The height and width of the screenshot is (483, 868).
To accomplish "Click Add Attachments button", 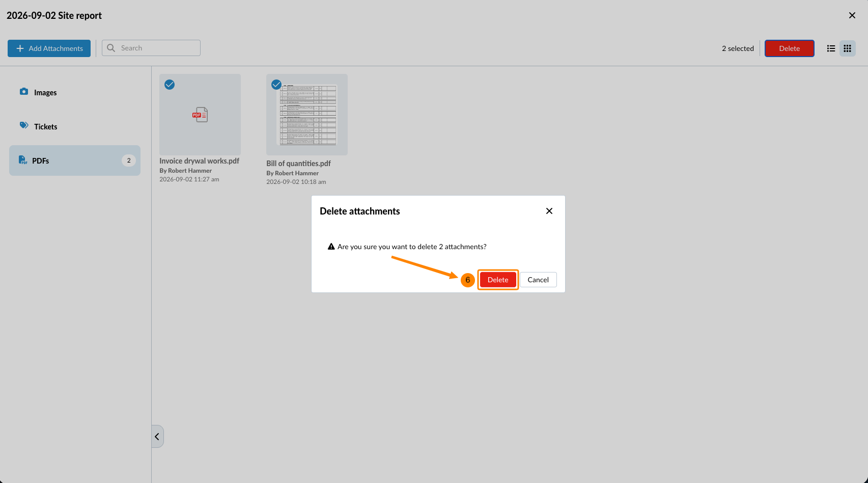I will (49, 48).
